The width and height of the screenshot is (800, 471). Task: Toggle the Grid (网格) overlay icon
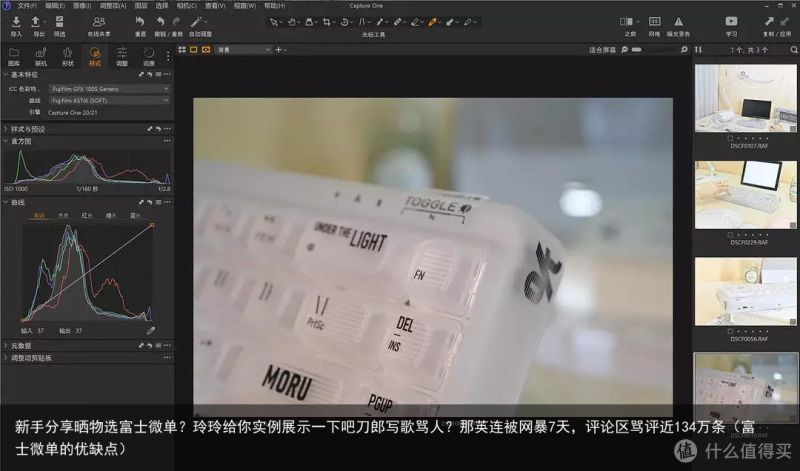pos(654,21)
